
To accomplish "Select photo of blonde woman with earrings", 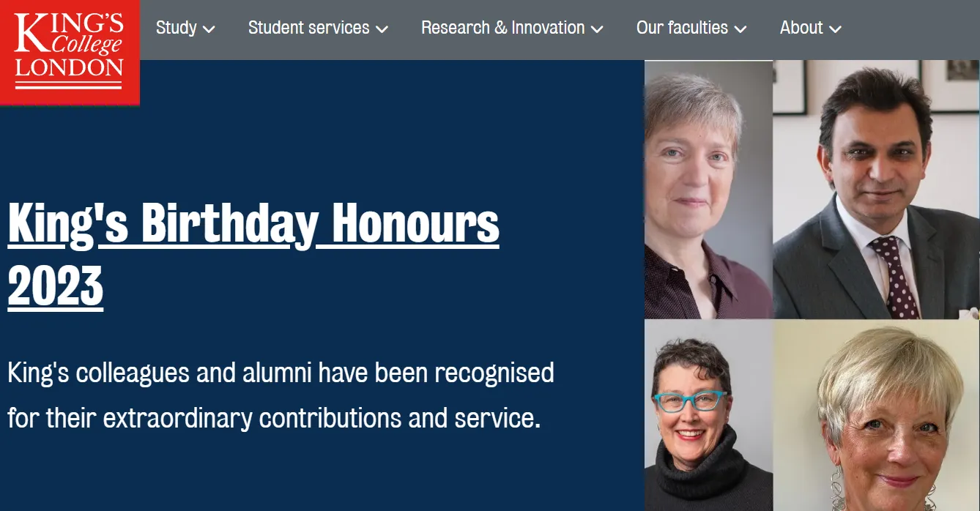I will tap(876, 415).
